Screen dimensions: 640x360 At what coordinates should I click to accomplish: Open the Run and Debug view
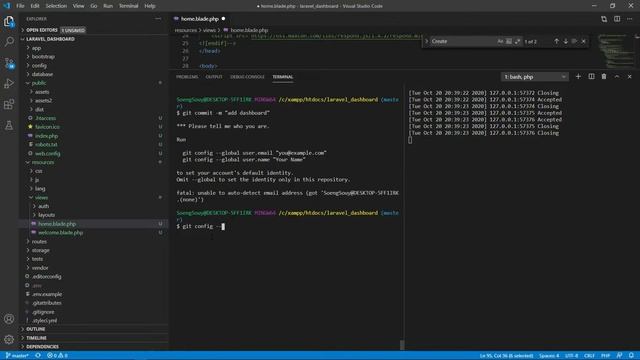click(9, 84)
